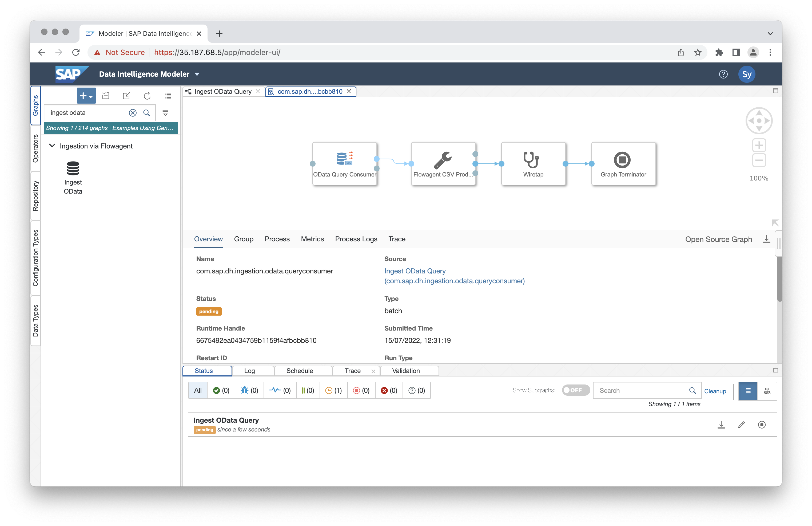Filter by running pulse-icon status

coord(280,390)
